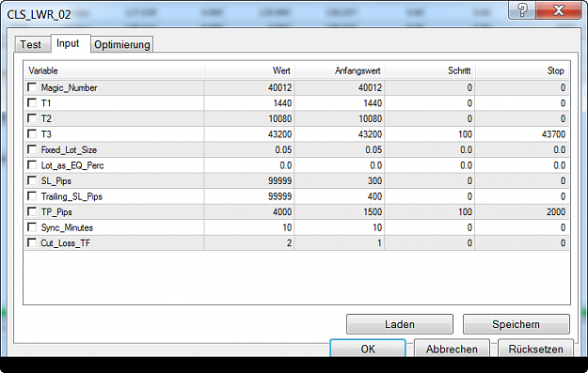Click the Variable column header

(x=115, y=70)
